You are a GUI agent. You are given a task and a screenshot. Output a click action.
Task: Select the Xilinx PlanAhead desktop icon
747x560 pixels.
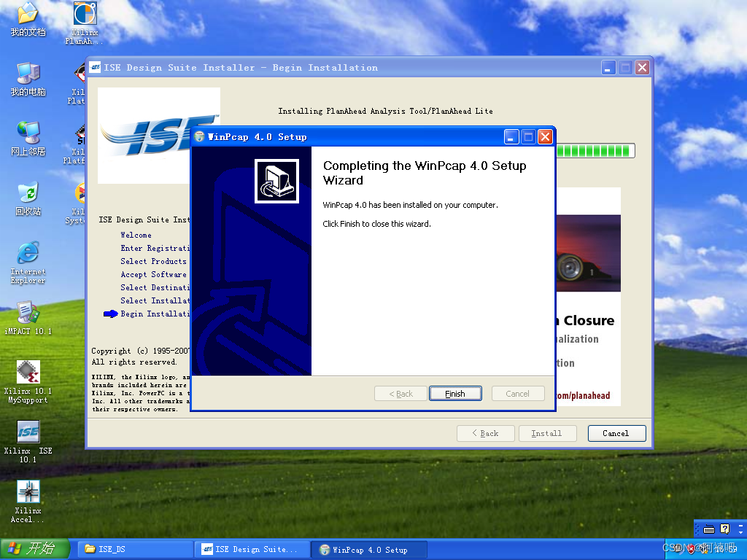85,23
